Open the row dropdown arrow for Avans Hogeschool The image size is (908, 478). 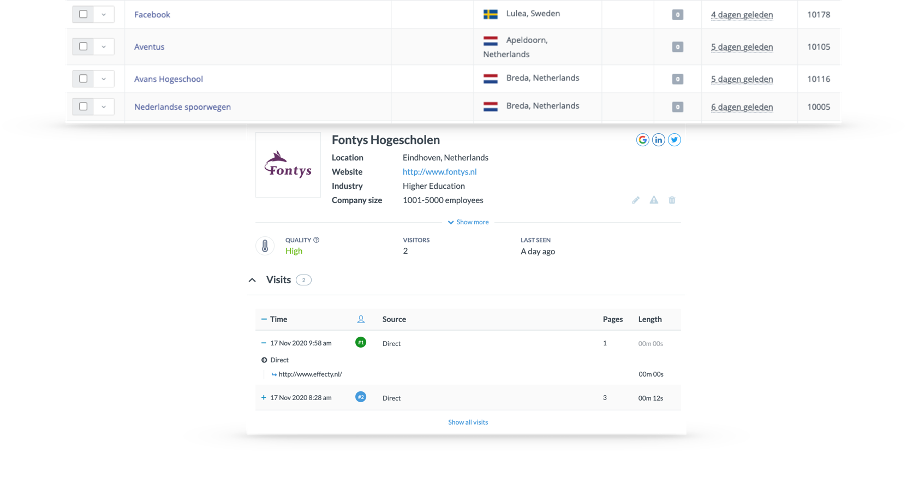[103, 78]
